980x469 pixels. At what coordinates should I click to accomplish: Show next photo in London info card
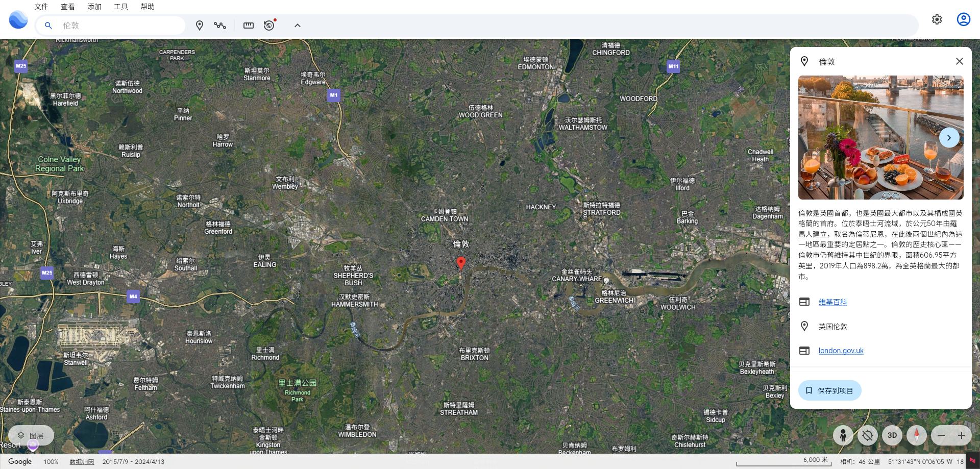(x=949, y=138)
